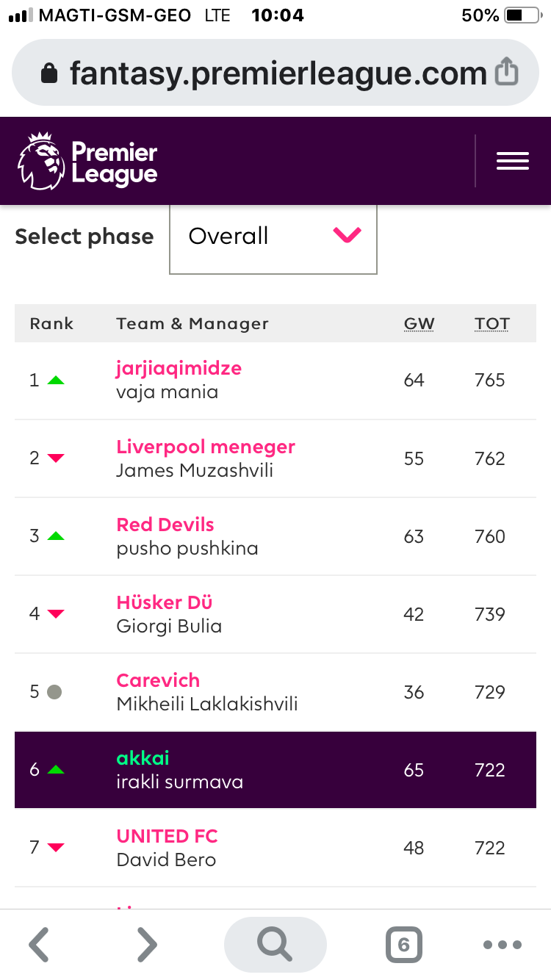The height and width of the screenshot is (980, 551).
Task: Tap the share icon in address bar
Action: click(507, 73)
